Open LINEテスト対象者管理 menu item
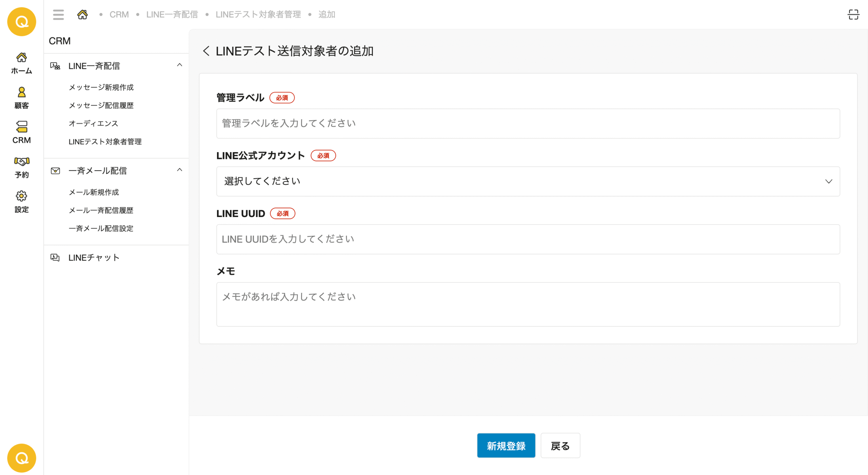Viewport: 868px width, 475px height. (x=105, y=142)
